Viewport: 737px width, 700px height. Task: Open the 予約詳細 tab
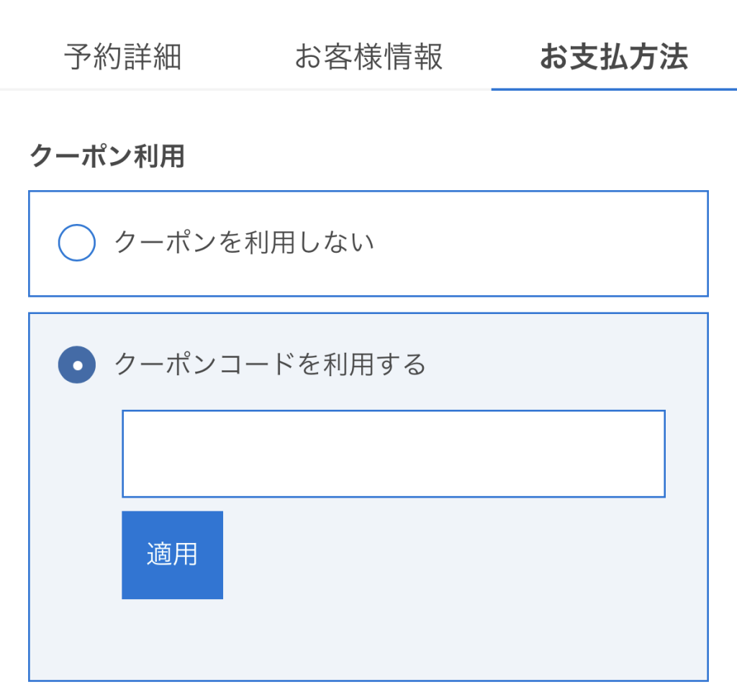pyautogui.click(x=122, y=58)
